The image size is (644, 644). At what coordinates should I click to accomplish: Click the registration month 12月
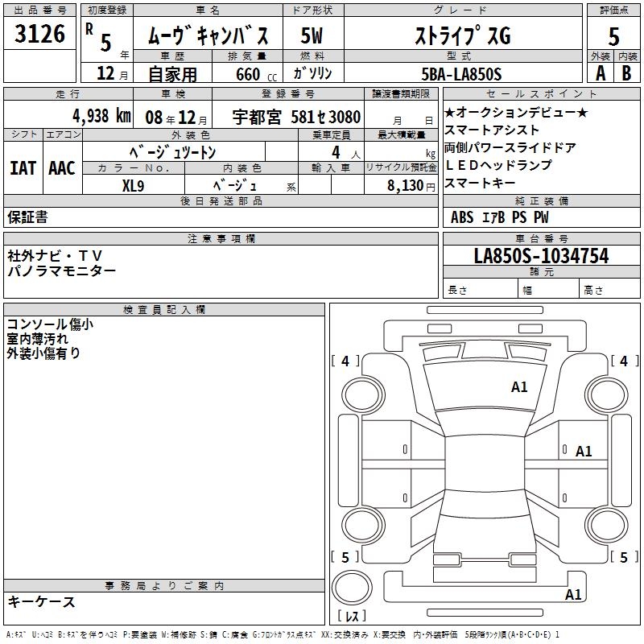(112, 73)
